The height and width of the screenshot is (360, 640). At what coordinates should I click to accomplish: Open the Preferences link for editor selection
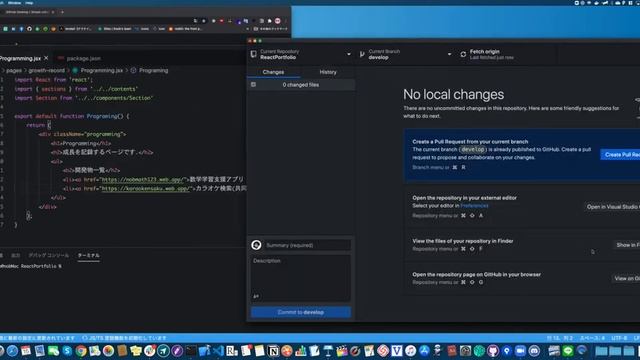click(474, 206)
